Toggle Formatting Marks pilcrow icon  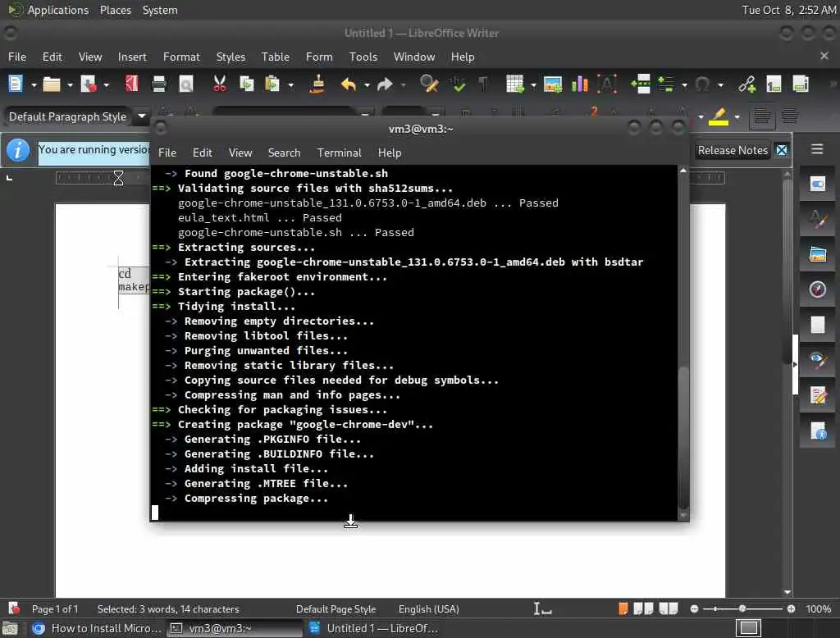point(483,84)
